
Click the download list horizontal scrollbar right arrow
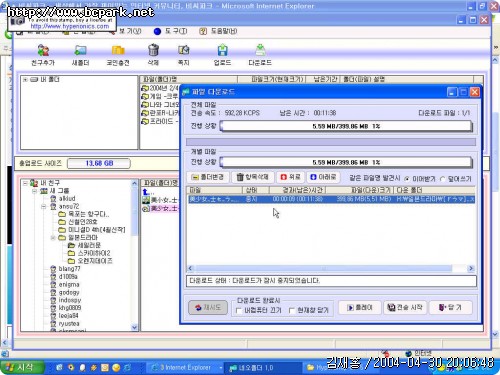tap(471, 268)
